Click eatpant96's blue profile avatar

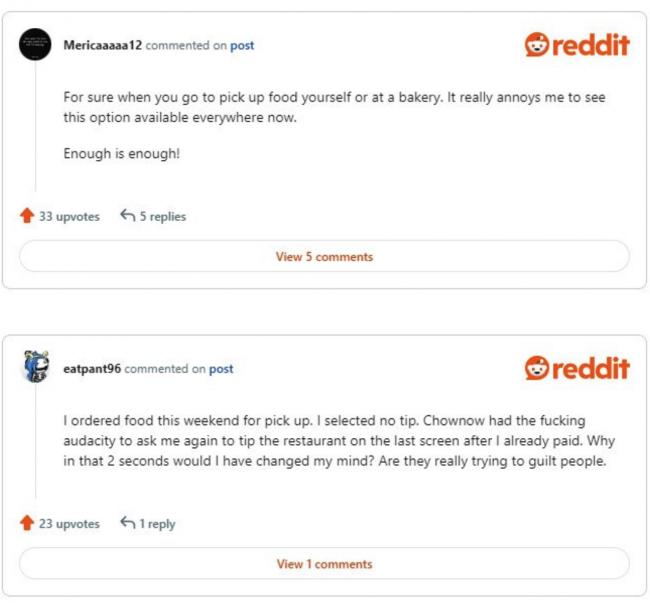coord(36,366)
